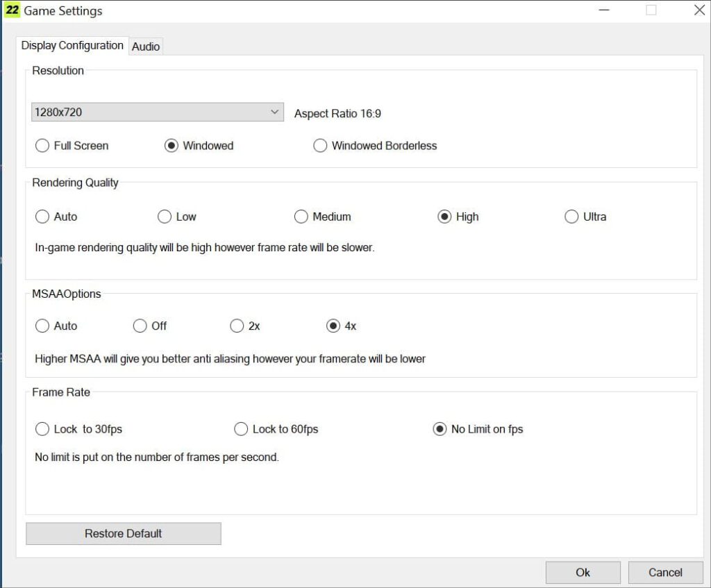Set Rendering Quality to Low
This screenshot has height=588, width=711.
pyautogui.click(x=165, y=217)
